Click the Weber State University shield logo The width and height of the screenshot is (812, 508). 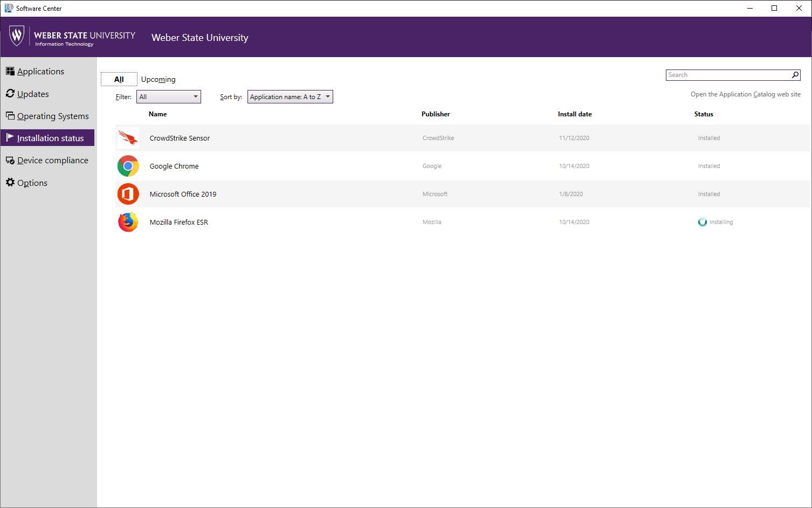tap(17, 36)
